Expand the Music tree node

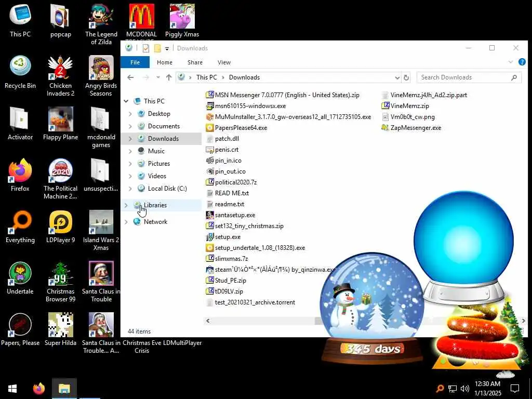coord(130,151)
